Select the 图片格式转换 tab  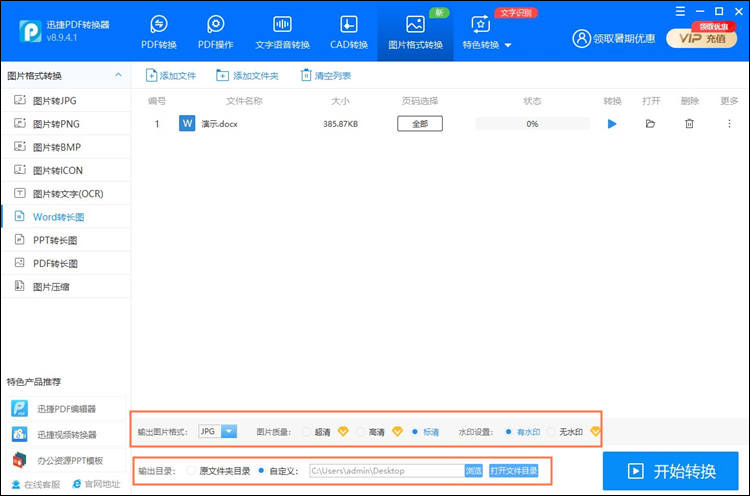(x=415, y=32)
